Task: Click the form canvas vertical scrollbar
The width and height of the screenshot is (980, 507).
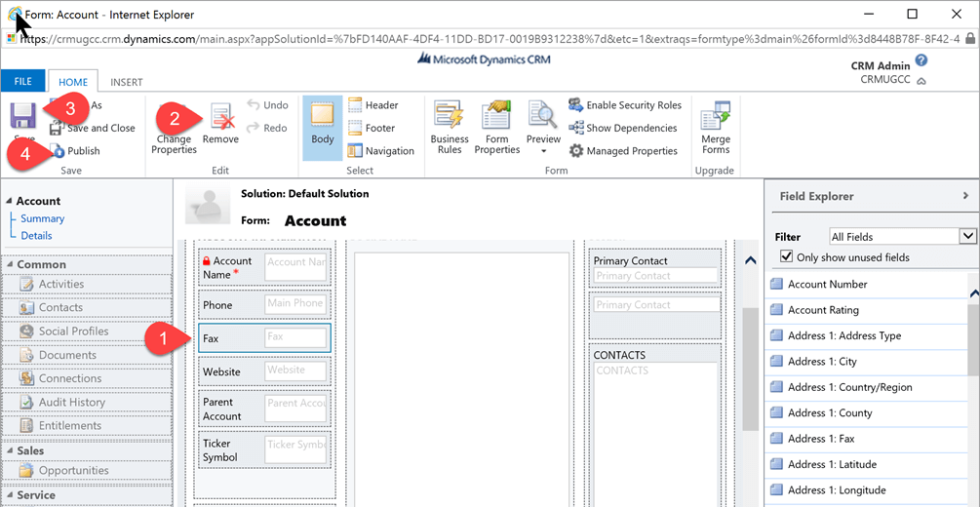Action: coord(751,369)
